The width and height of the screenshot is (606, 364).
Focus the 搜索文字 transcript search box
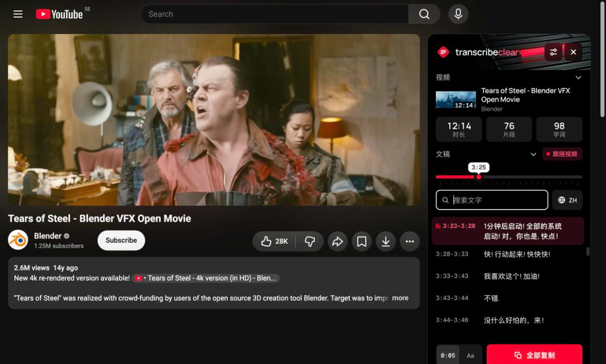492,200
